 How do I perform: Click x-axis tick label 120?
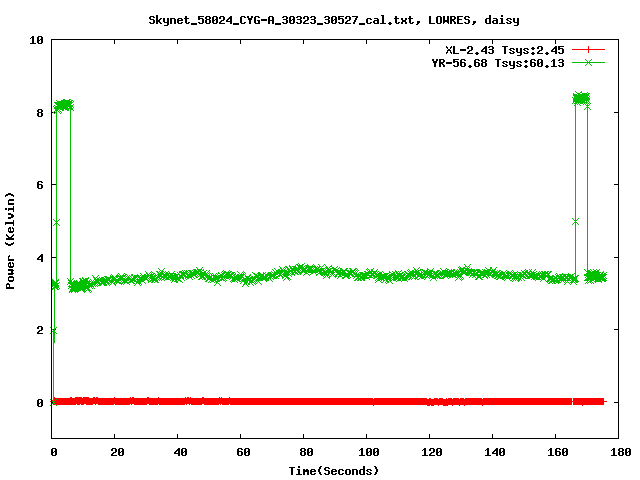(x=432, y=452)
